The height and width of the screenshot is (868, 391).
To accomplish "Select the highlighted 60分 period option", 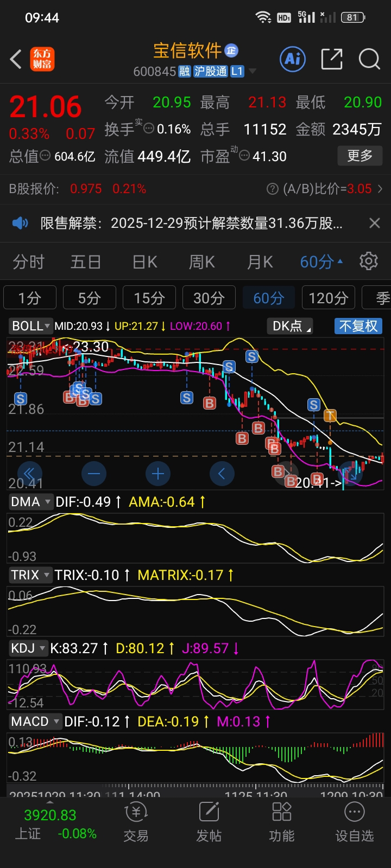I will click(269, 298).
